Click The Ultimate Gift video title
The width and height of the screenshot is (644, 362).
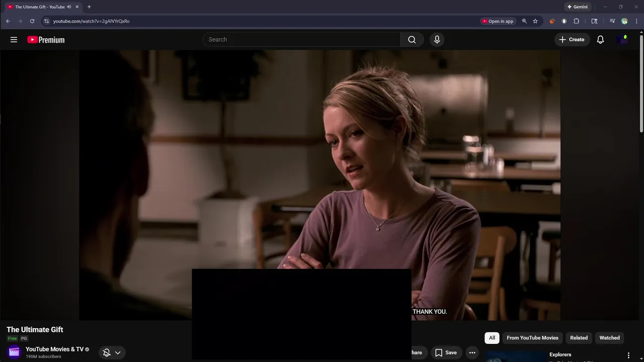coord(35,330)
